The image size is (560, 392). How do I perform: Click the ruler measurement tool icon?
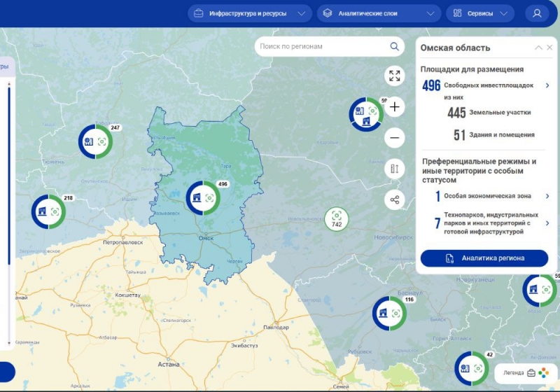[394, 169]
